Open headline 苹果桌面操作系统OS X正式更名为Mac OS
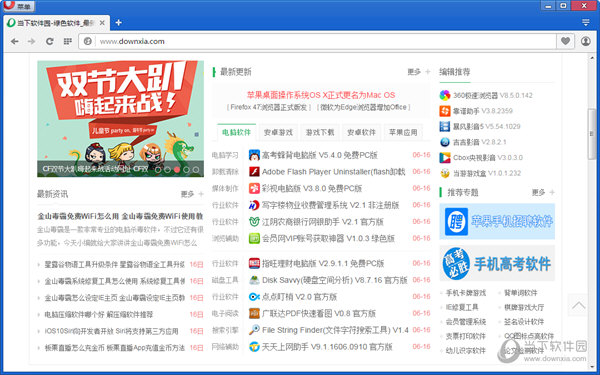Screen dimensions: 600x375 [x=321, y=95]
